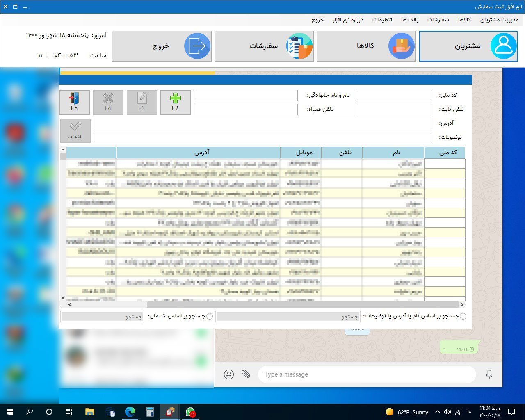Screen dimensions: 525x420
Task: Open the بانک ها menu
Action: pyautogui.click(x=410, y=20)
